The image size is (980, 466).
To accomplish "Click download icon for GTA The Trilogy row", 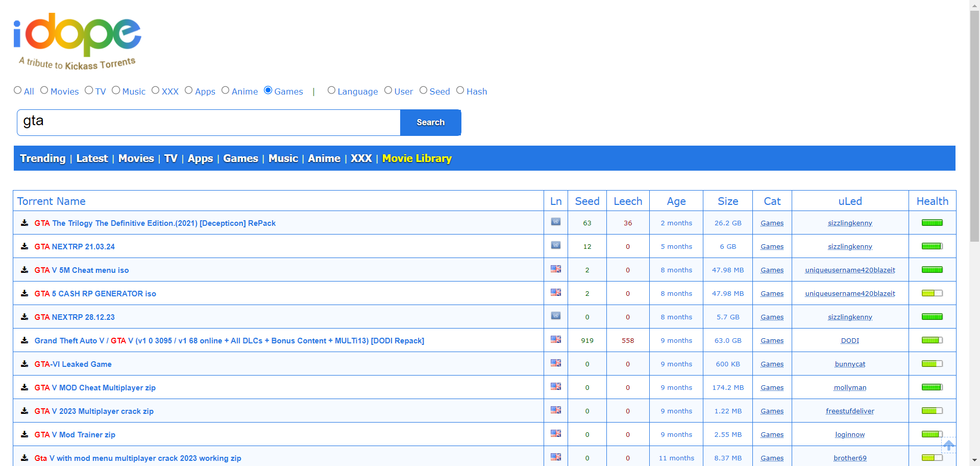I will click(x=24, y=223).
